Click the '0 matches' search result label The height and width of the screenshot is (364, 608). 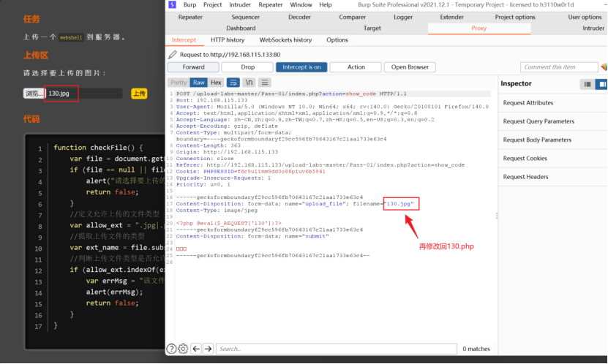476,349
